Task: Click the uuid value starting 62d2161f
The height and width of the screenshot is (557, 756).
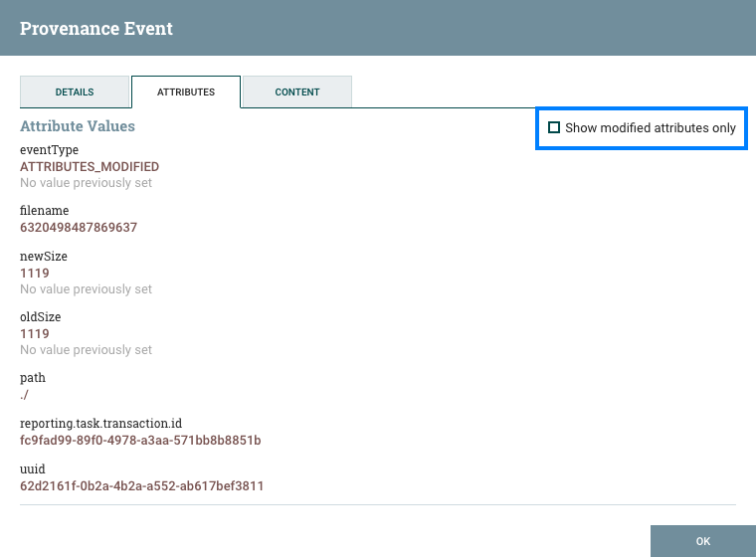Action: tap(141, 486)
